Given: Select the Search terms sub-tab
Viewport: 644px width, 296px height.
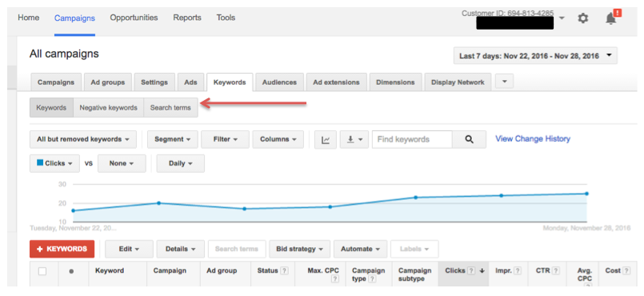Looking at the screenshot, I should click(x=170, y=107).
